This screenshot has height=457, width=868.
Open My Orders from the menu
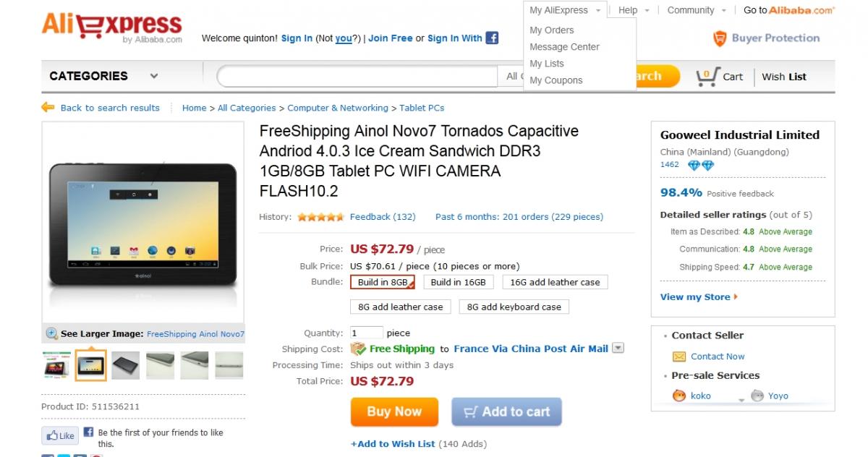pyautogui.click(x=551, y=30)
